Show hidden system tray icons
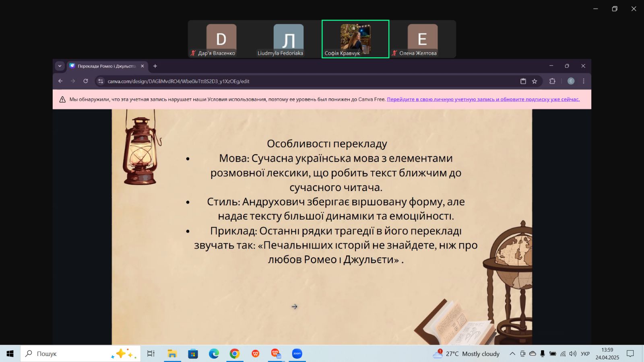 512,354
